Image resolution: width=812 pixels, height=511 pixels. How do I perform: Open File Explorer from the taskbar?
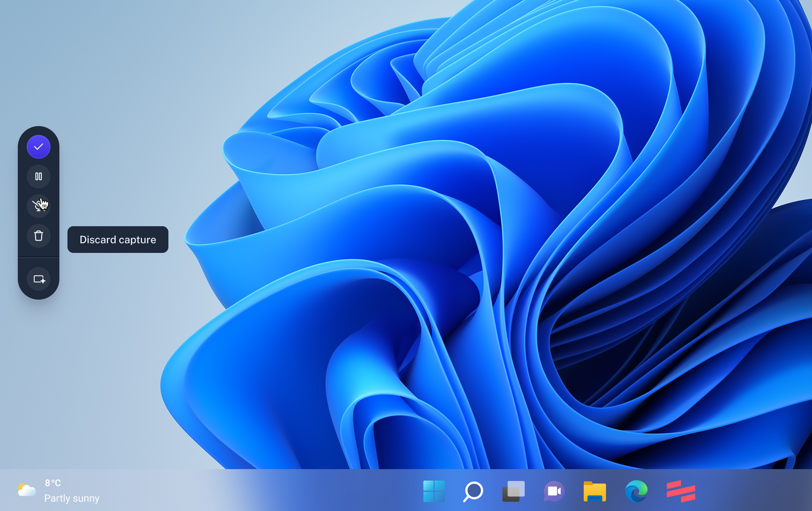595,491
